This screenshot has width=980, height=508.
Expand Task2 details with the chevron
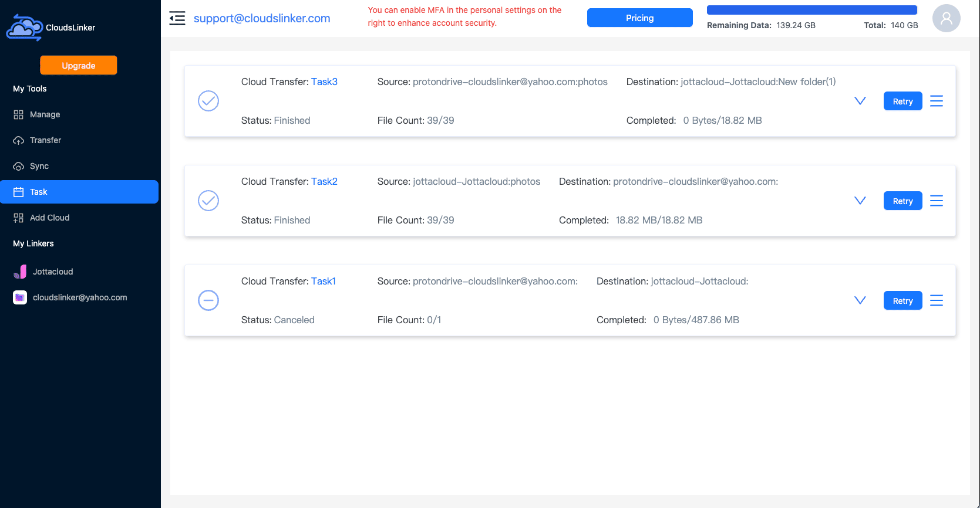pyautogui.click(x=860, y=201)
